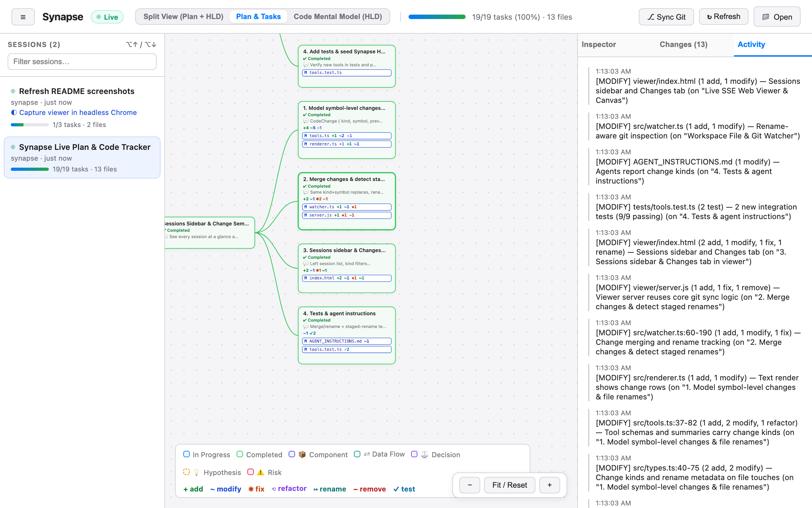Click the Open folder button
This screenshot has height=508, width=812.
pyautogui.click(x=777, y=17)
